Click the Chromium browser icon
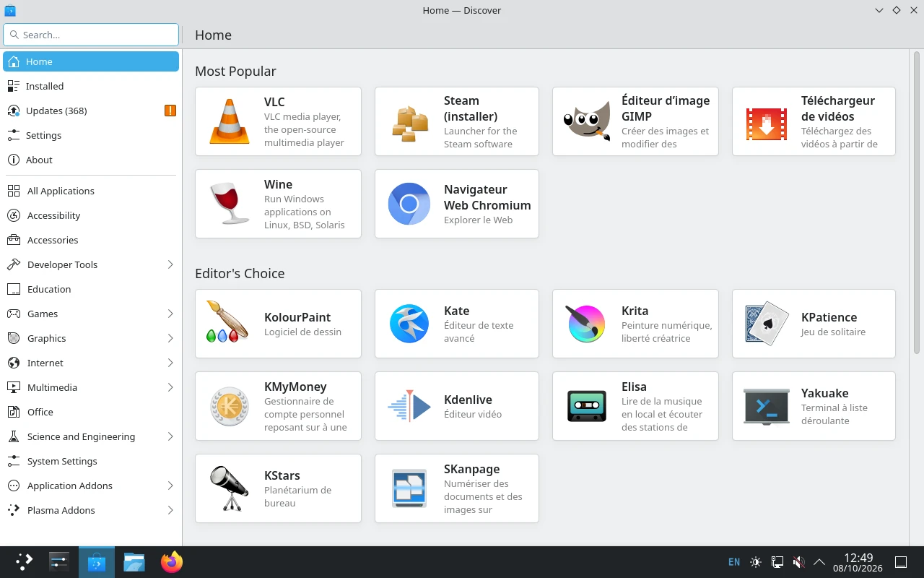The height and width of the screenshot is (578, 924). 409,204
